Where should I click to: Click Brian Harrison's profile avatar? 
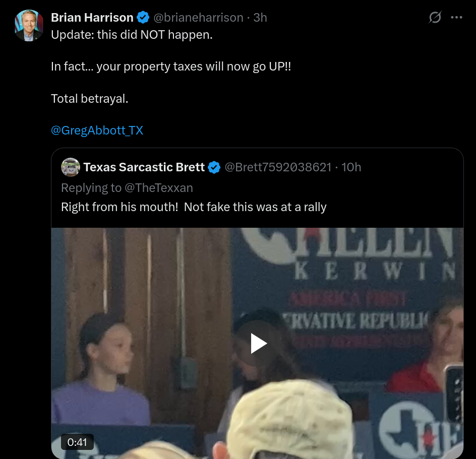[x=29, y=25]
